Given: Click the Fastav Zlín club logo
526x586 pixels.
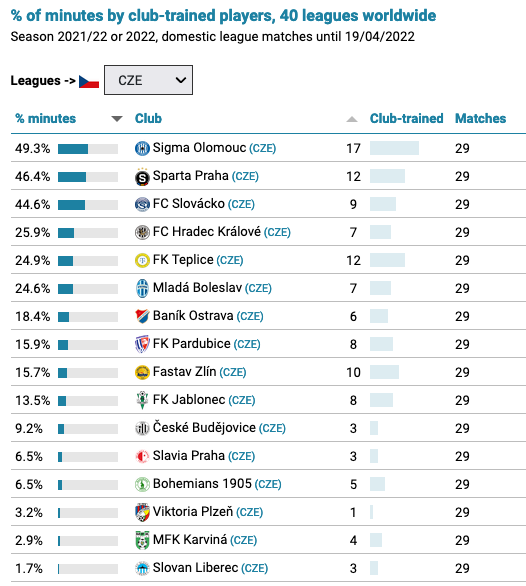Looking at the screenshot, I should pos(142,372).
